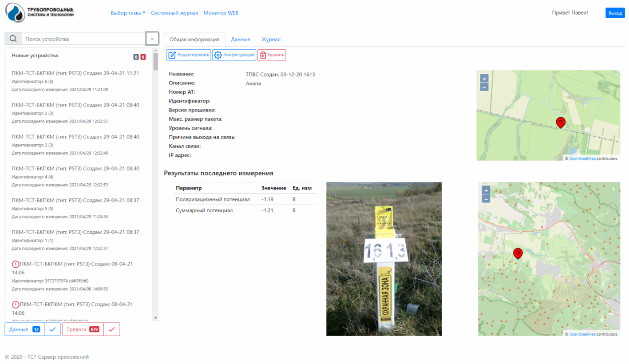Click the trash icon on Удалить

[x=263, y=55]
